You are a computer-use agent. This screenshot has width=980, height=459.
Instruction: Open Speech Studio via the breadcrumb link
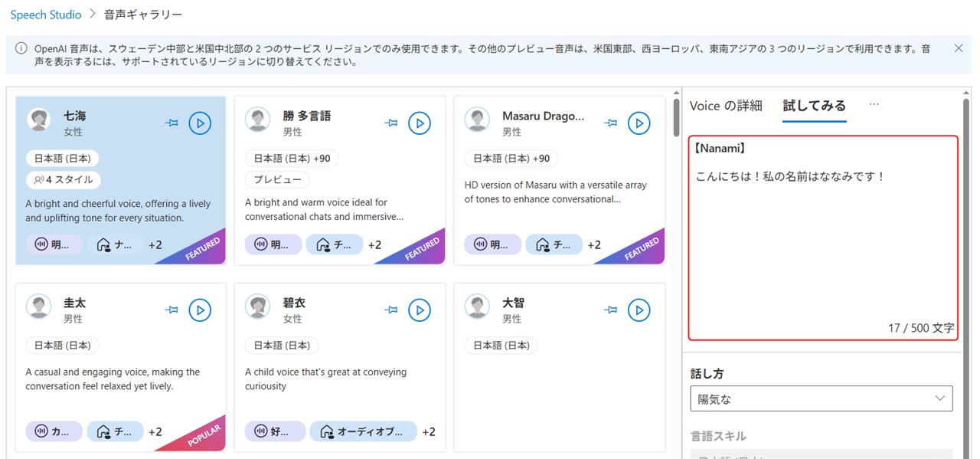(x=45, y=14)
